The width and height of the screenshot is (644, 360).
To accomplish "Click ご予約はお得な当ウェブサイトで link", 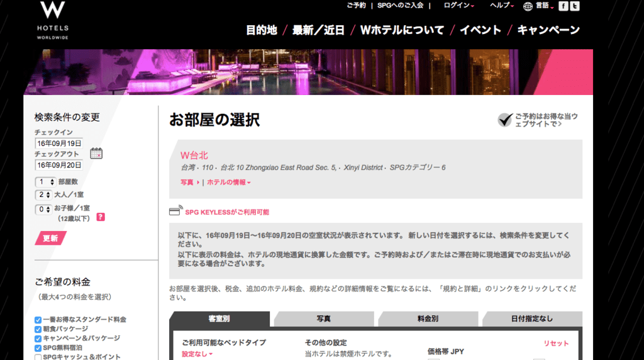I will 547,120.
